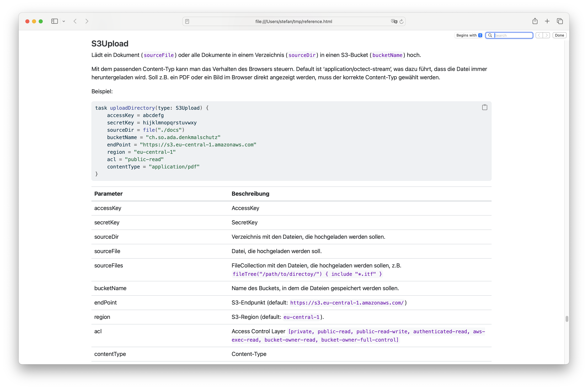This screenshot has width=588, height=389.
Task: Click the fileTree example code snippet
Action: [x=307, y=274]
